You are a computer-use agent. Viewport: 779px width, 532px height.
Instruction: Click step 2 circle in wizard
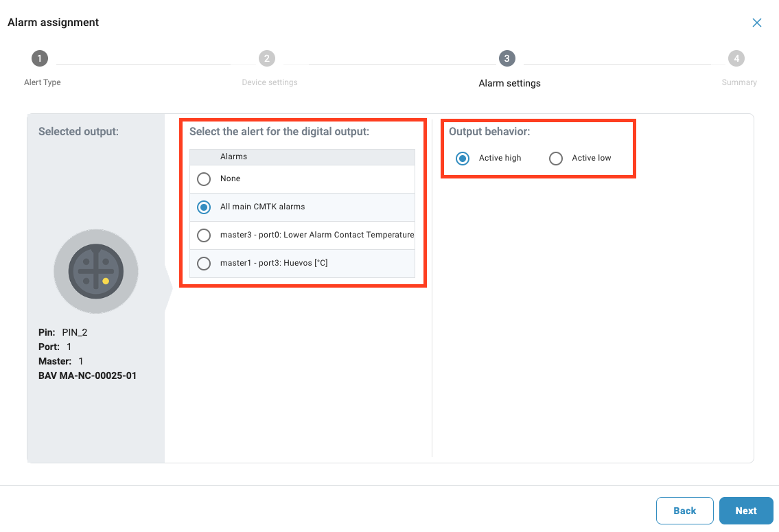267,58
